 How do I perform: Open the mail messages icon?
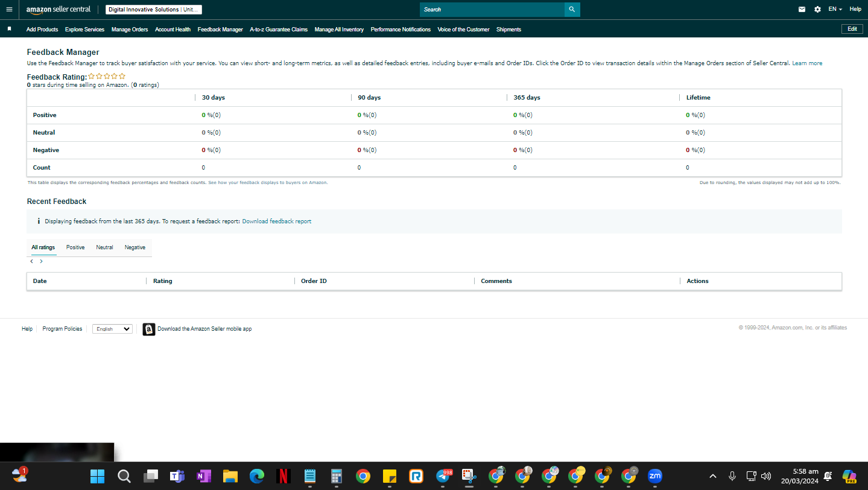(x=802, y=10)
